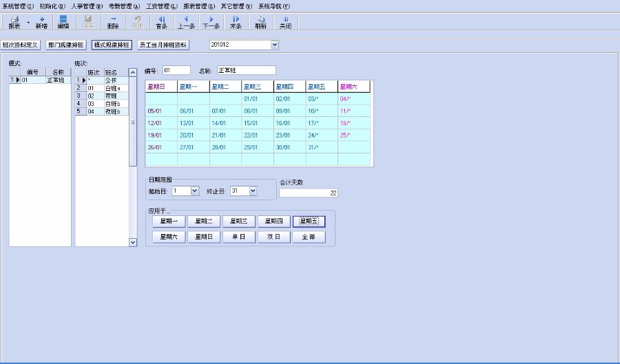This screenshot has width=620, height=364.
Task: Go to previous record with 上一条
Action: coord(186,22)
